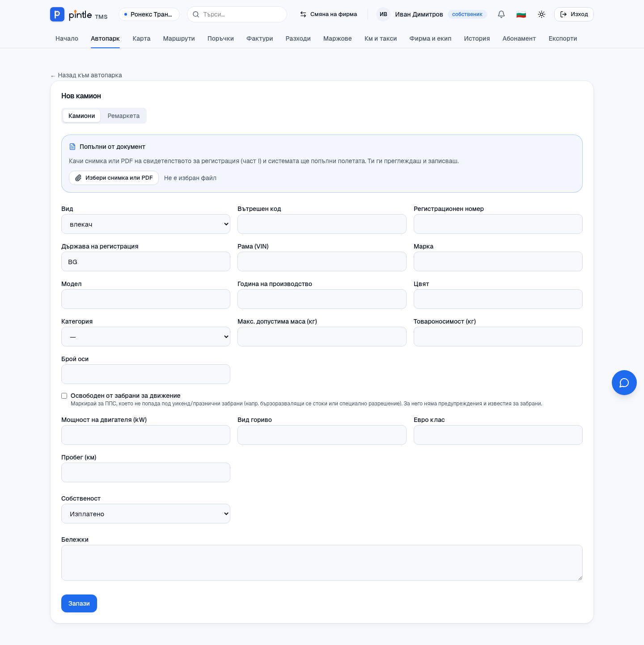Open the Разходи tab
This screenshot has width=644, height=645.
click(298, 38)
